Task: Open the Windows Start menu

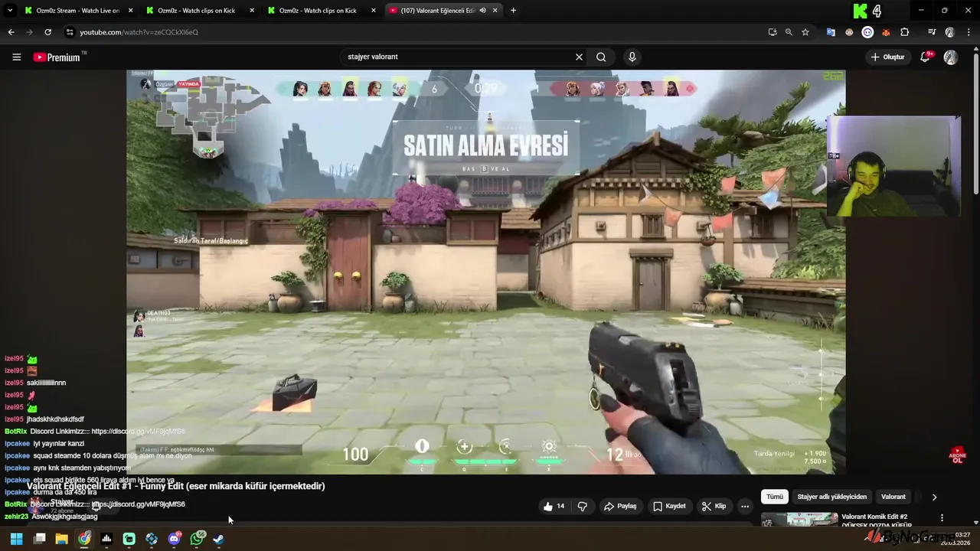Action: click(x=16, y=539)
